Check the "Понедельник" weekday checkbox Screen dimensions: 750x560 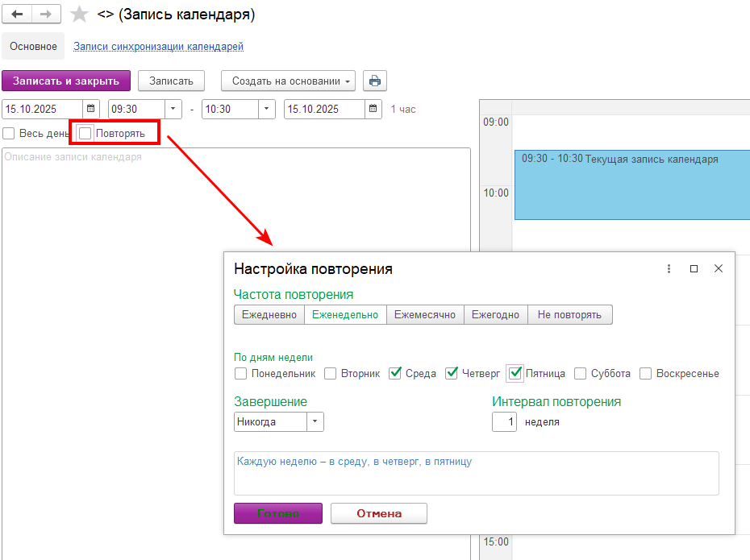(x=240, y=373)
